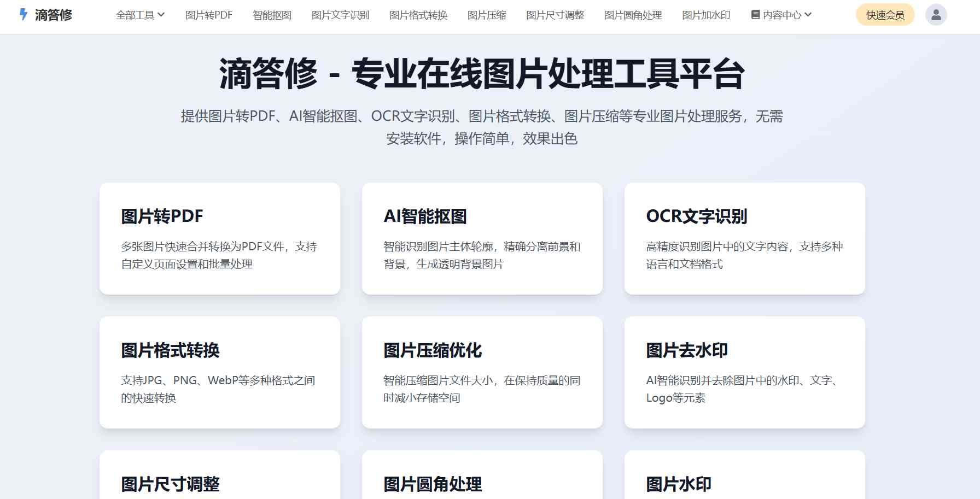
Task: Click the lightning bolt logo icon
Action: click(x=22, y=15)
